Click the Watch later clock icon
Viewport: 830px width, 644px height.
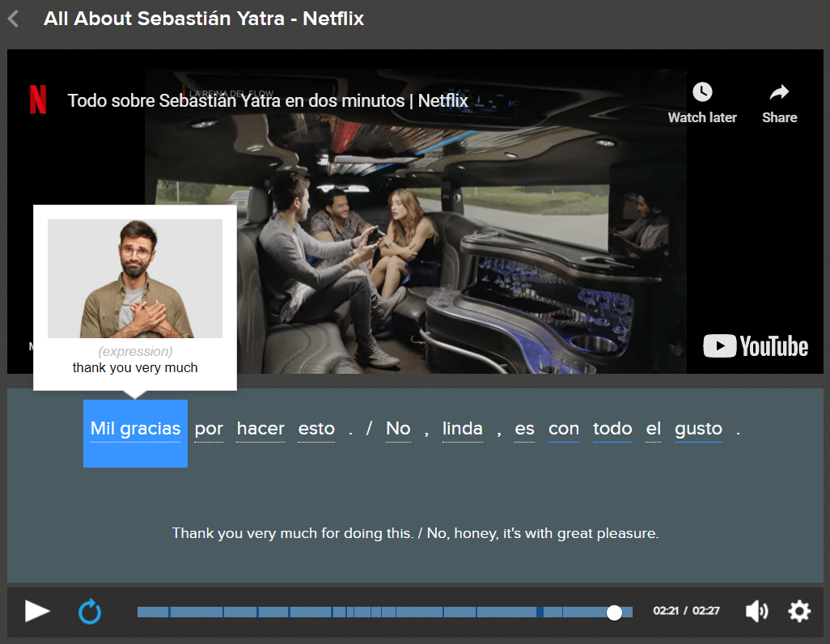point(701,92)
